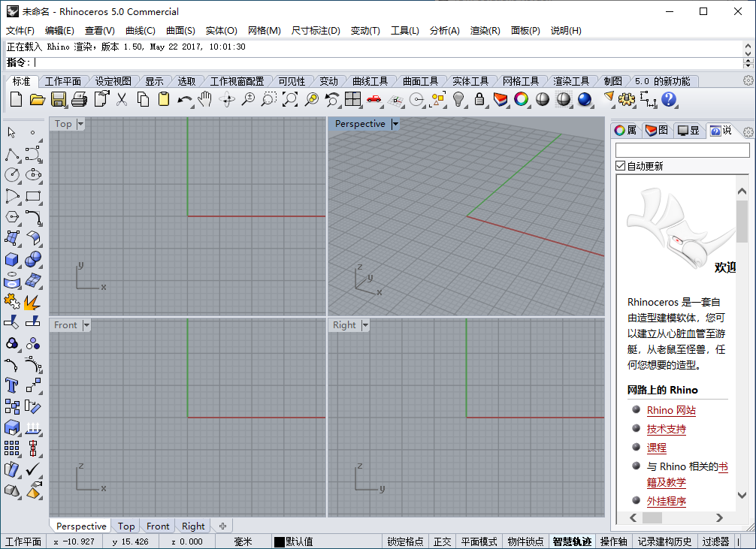Open the toolbar tabs gear options
The width and height of the screenshot is (756, 549).
pyautogui.click(x=748, y=80)
